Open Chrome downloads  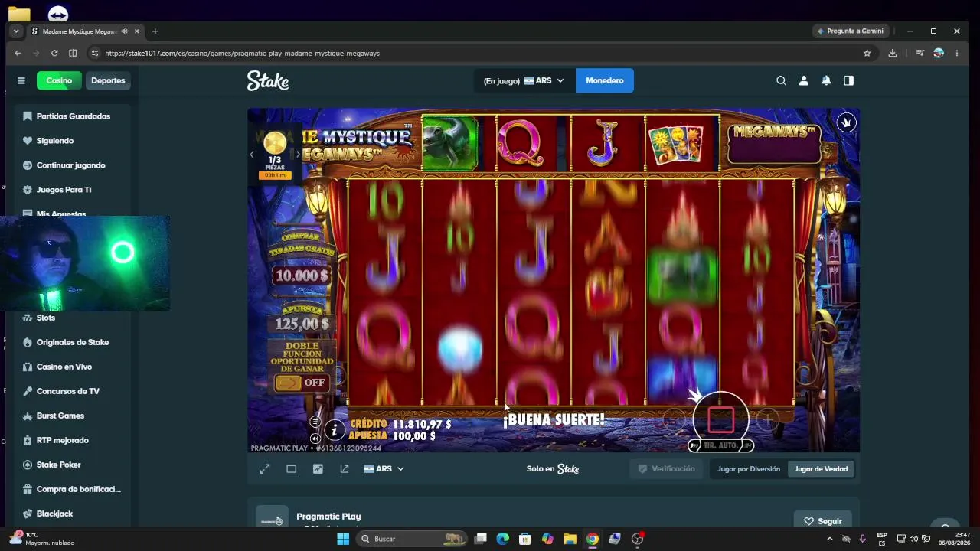893,53
